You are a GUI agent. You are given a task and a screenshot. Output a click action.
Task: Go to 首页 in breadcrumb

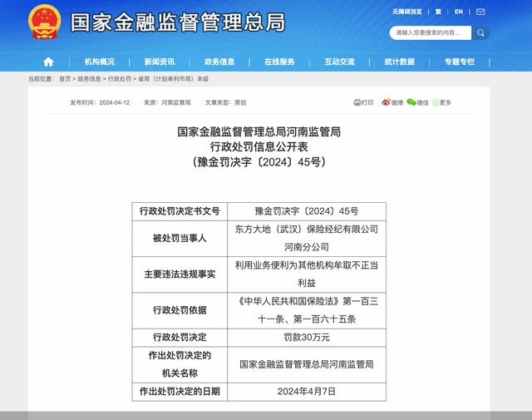point(65,79)
